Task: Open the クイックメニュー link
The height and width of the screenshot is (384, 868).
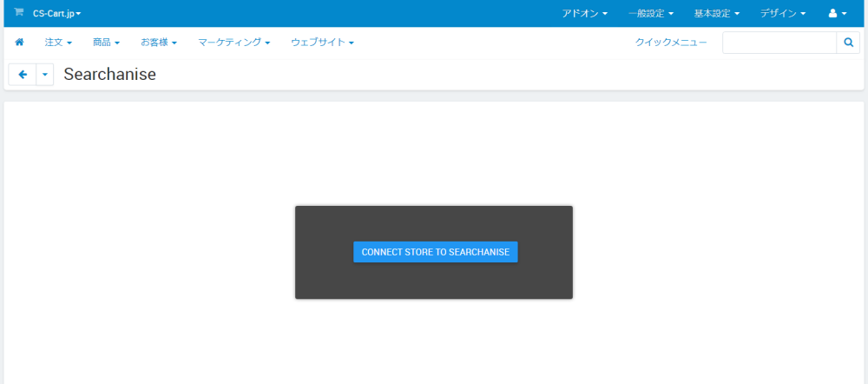Action: pos(671,42)
